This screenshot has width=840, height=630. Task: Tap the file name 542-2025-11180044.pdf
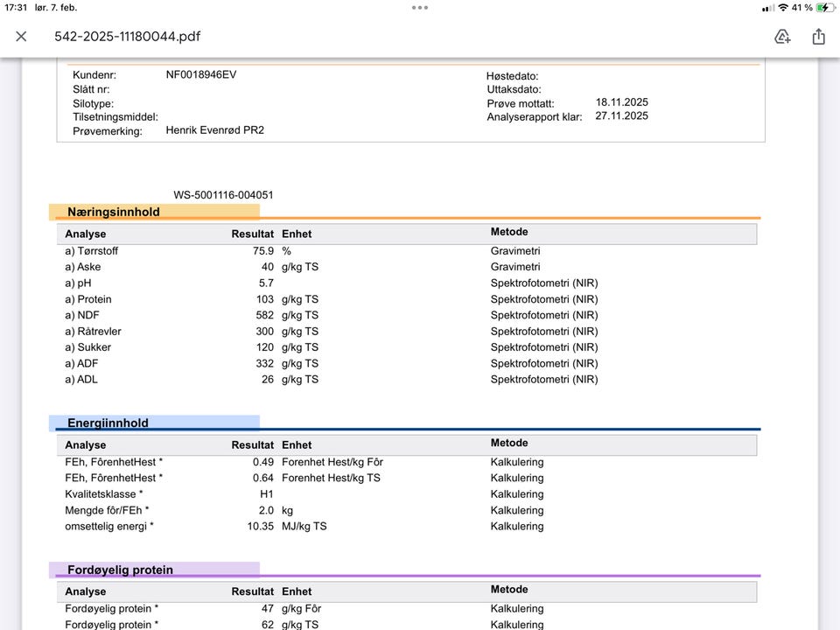click(128, 37)
